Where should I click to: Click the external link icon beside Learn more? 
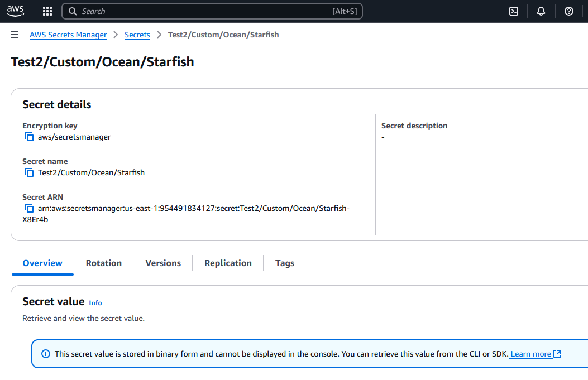tap(557, 354)
